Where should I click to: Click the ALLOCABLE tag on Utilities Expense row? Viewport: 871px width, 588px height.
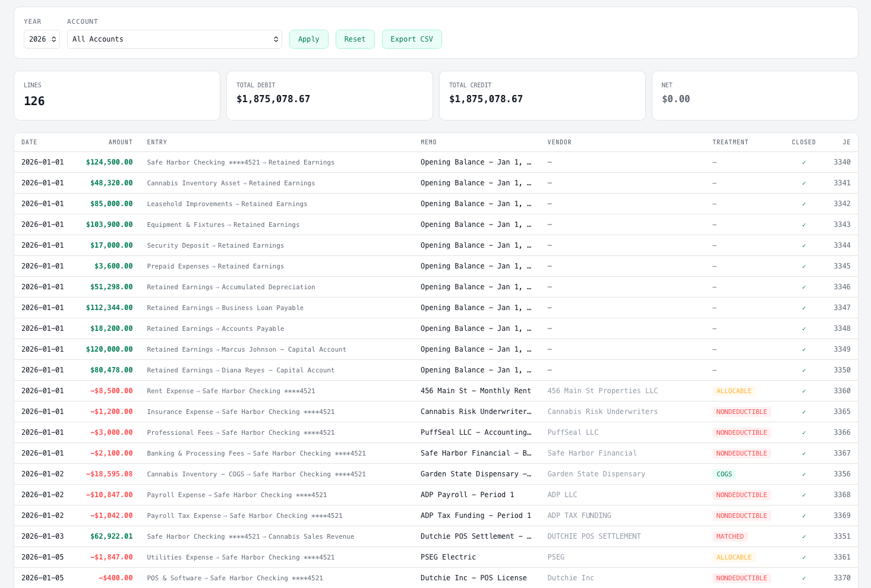pos(734,558)
